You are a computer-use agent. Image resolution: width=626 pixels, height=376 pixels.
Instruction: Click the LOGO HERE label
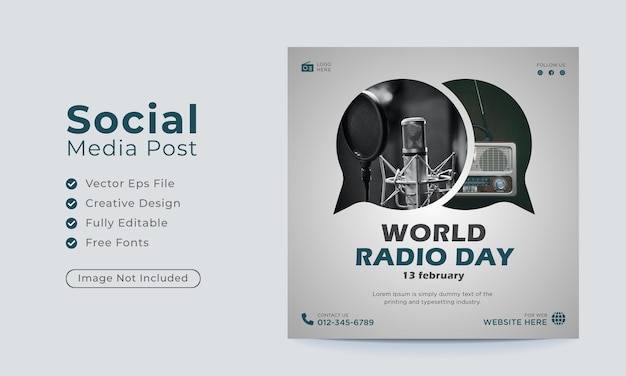click(x=324, y=67)
